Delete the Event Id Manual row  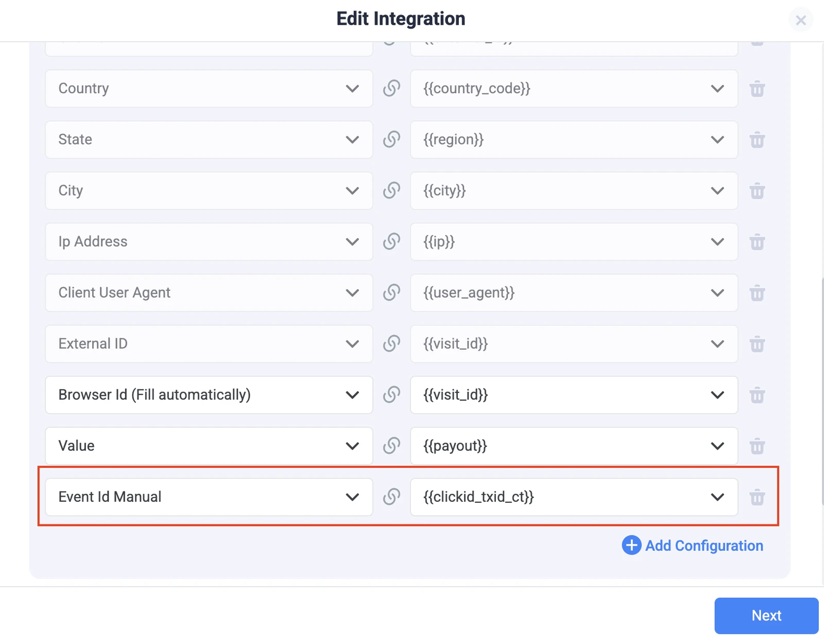(x=757, y=497)
